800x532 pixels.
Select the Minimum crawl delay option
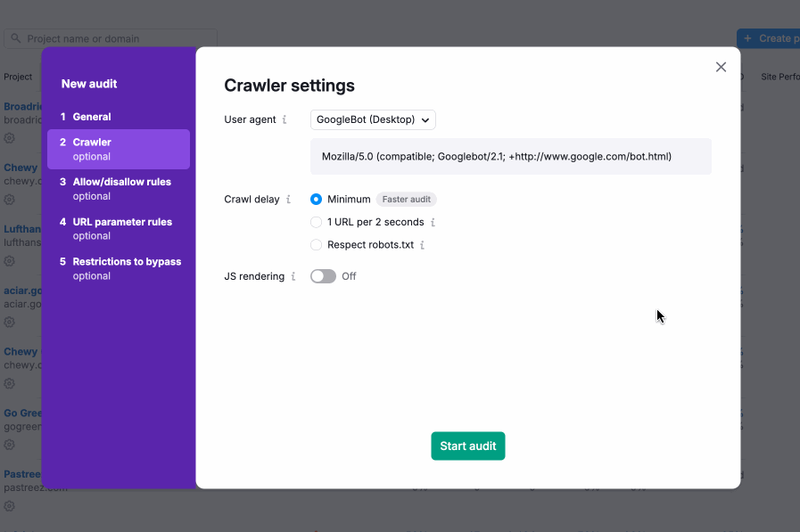pos(317,200)
